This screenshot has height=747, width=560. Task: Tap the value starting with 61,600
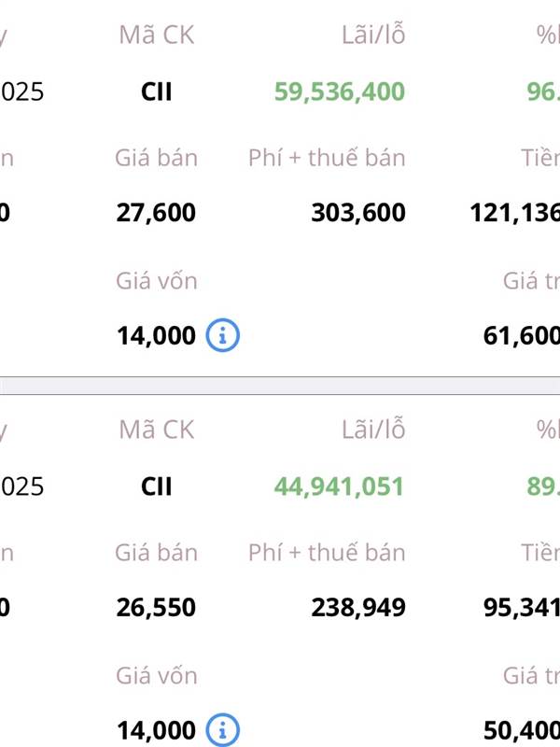coord(522,336)
